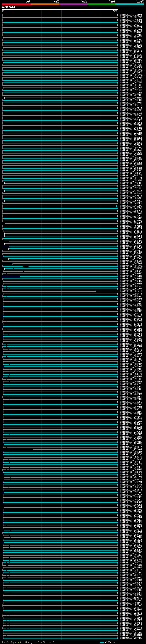Click the Large gaps legend text

click(28, 642)
